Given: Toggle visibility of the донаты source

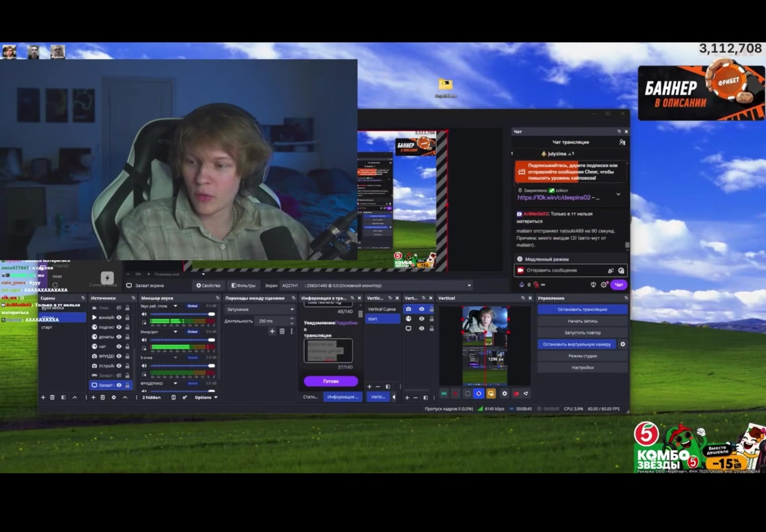Looking at the screenshot, I should (x=119, y=337).
